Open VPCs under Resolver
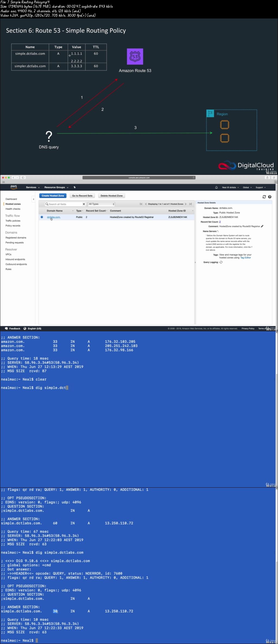Image resolution: width=278 pixels, height=644 pixels. (x=8, y=255)
